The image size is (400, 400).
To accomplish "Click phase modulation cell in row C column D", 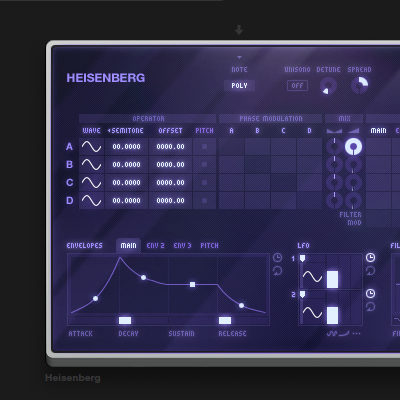I will coord(309,183).
